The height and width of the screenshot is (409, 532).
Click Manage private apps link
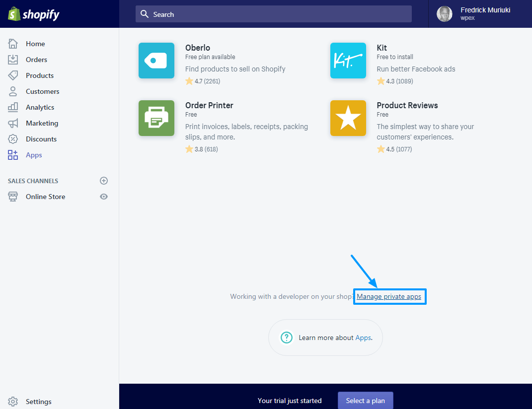pos(389,297)
